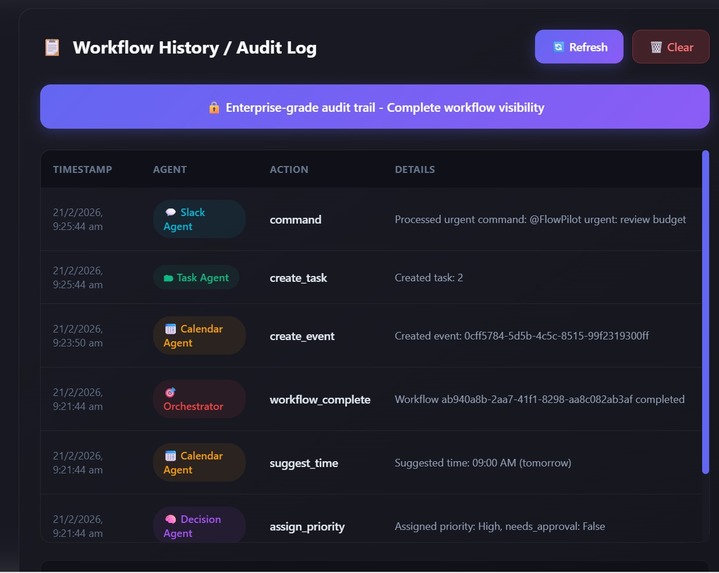Click the TIMESTAMP column header
This screenshot has height=573, width=719.
point(83,170)
